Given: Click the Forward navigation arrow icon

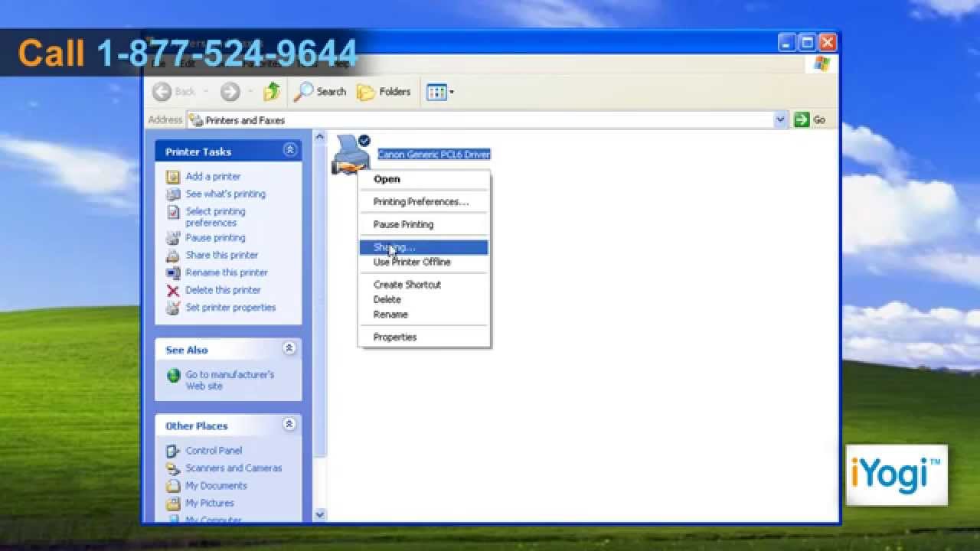Looking at the screenshot, I should (x=230, y=92).
